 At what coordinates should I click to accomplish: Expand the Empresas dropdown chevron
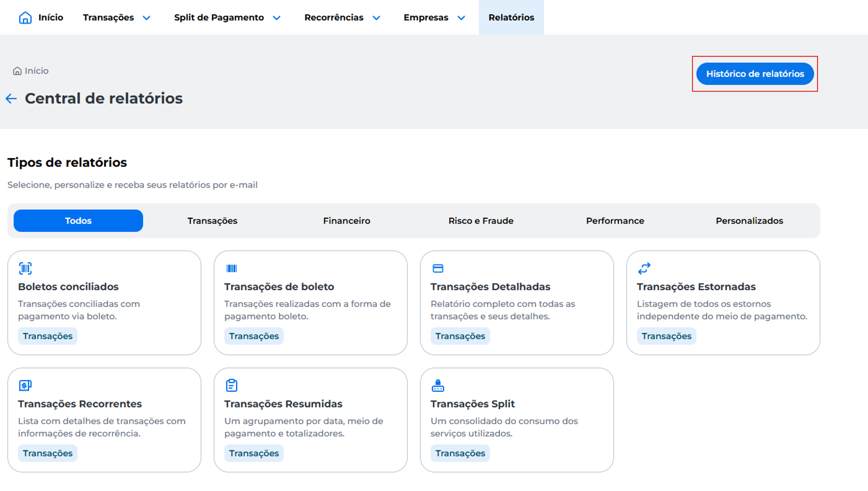tap(461, 18)
